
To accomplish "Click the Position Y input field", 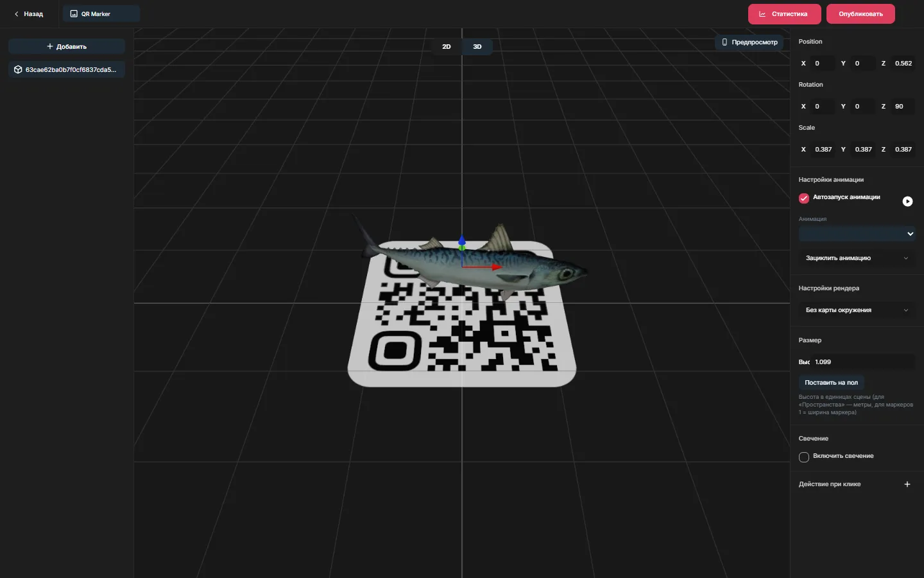I will pyautogui.click(x=863, y=64).
